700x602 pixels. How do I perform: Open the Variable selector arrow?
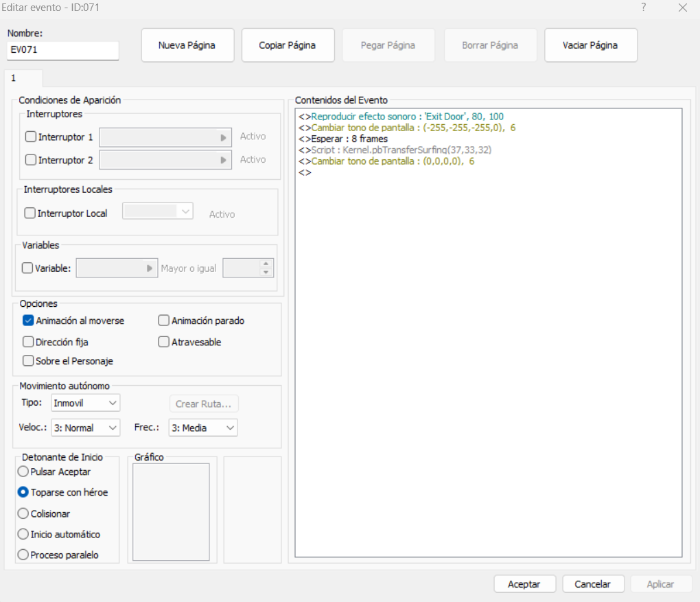pos(150,268)
